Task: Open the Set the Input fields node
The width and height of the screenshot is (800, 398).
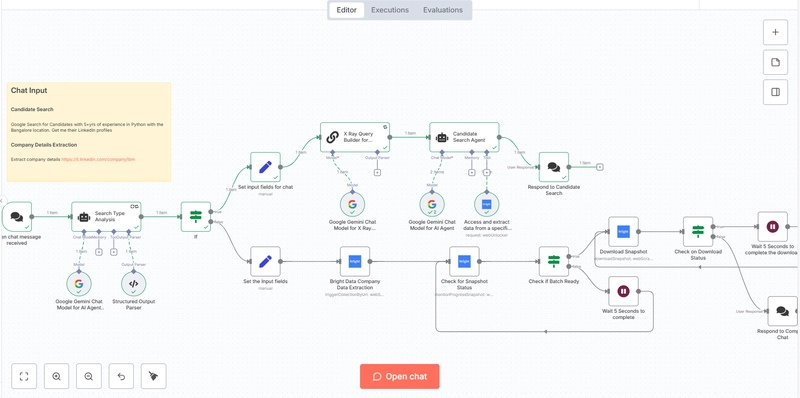Action: pos(265,261)
